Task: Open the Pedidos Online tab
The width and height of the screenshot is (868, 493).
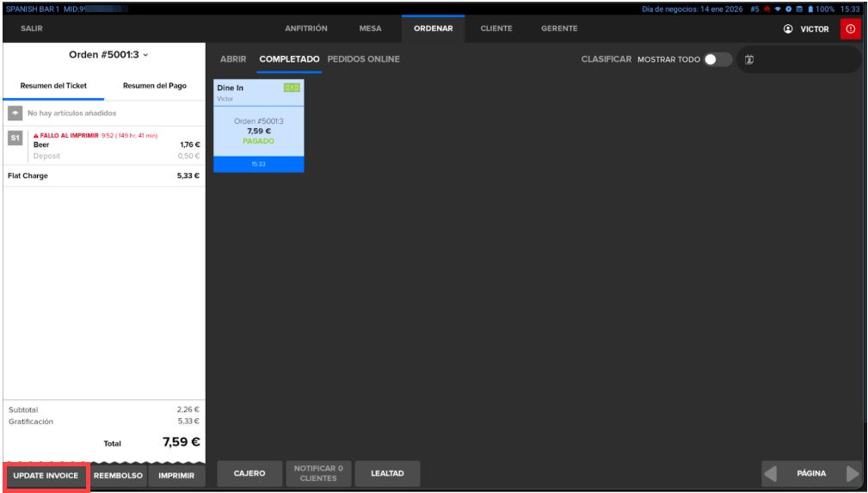Action: (x=363, y=59)
